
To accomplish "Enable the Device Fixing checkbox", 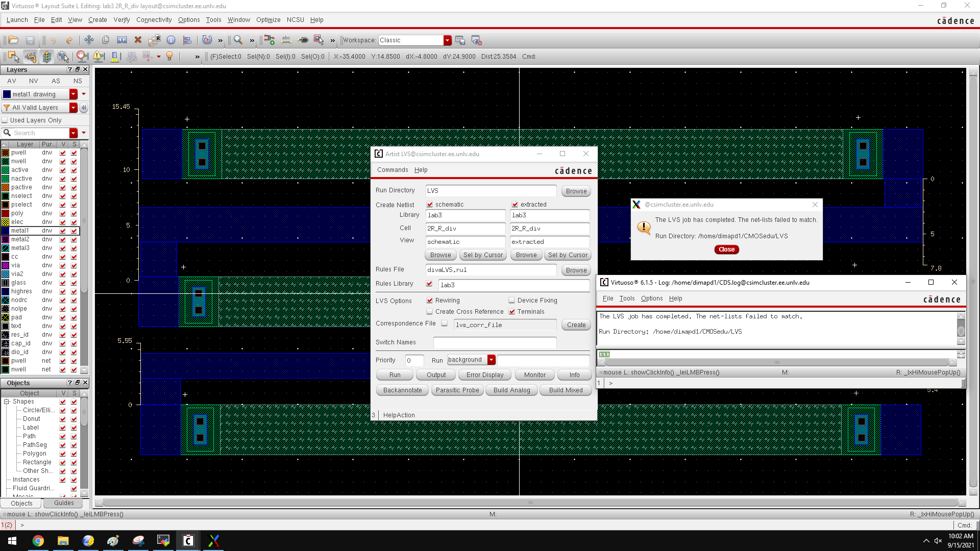I will [x=511, y=300].
